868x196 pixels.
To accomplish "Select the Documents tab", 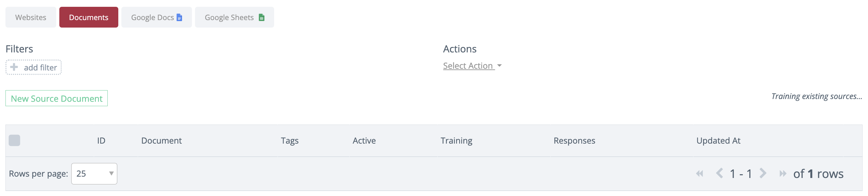I will [89, 17].
